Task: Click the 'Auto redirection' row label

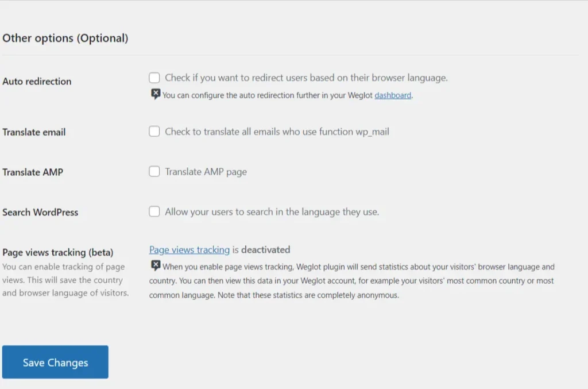Action: click(37, 82)
